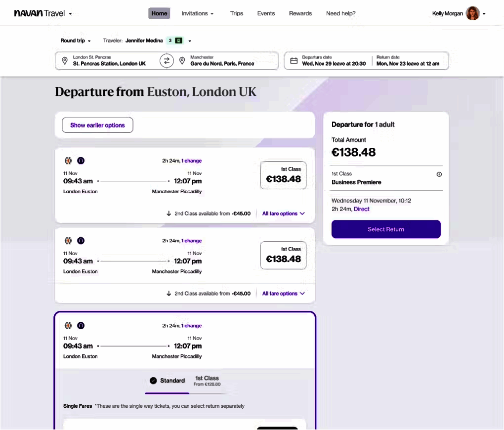Expand All fare options on first result

click(x=283, y=214)
